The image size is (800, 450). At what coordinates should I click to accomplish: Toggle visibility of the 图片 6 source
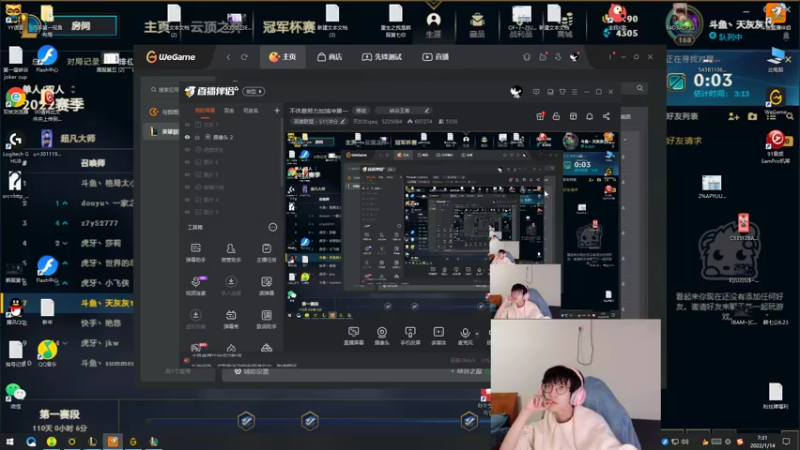[x=187, y=162]
